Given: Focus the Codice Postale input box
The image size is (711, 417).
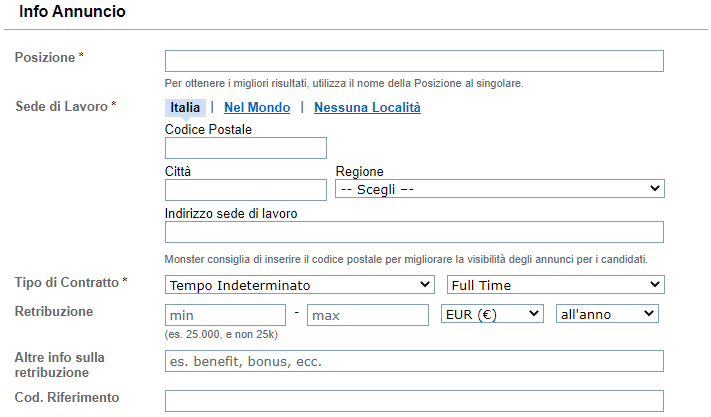Looking at the screenshot, I should (246, 148).
